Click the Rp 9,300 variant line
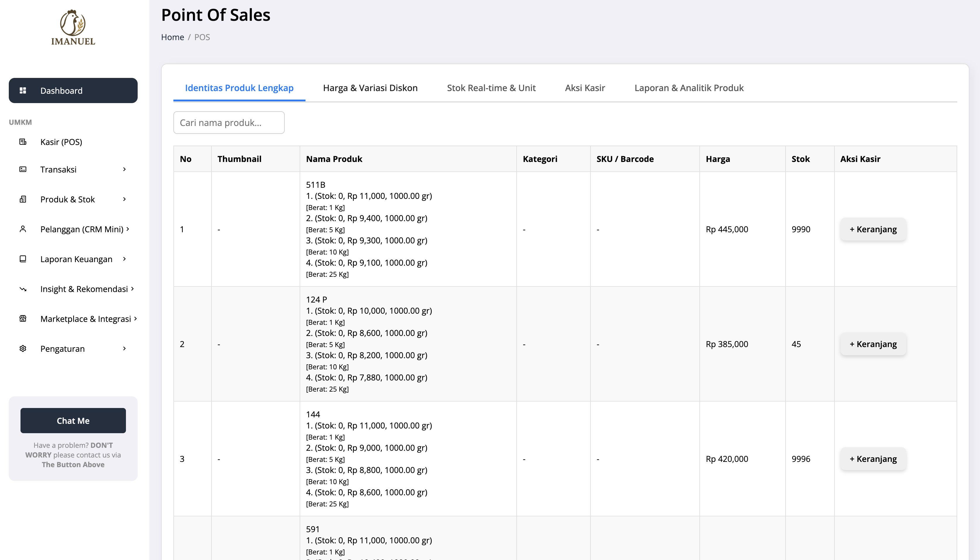 [x=366, y=241]
